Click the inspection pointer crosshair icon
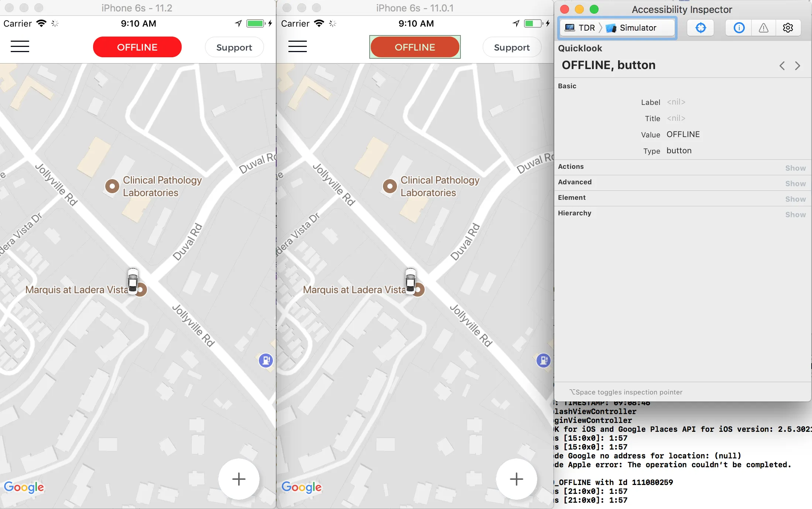Screen dimensions: 812x509 700,28
